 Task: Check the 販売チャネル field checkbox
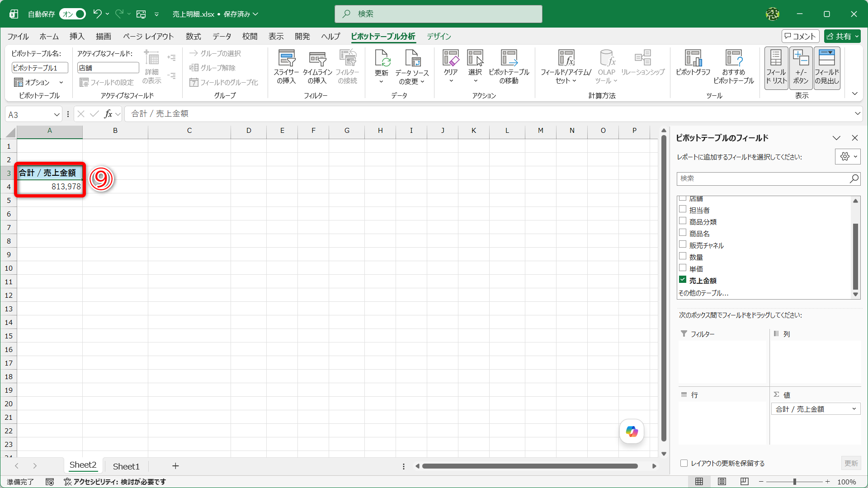pyautogui.click(x=683, y=244)
